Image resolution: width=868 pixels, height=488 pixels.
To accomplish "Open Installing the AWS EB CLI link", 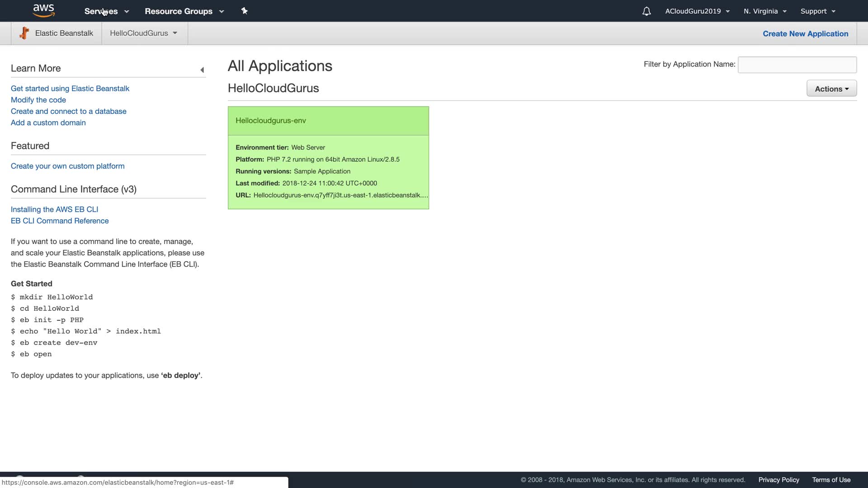I will click(x=54, y=210).
